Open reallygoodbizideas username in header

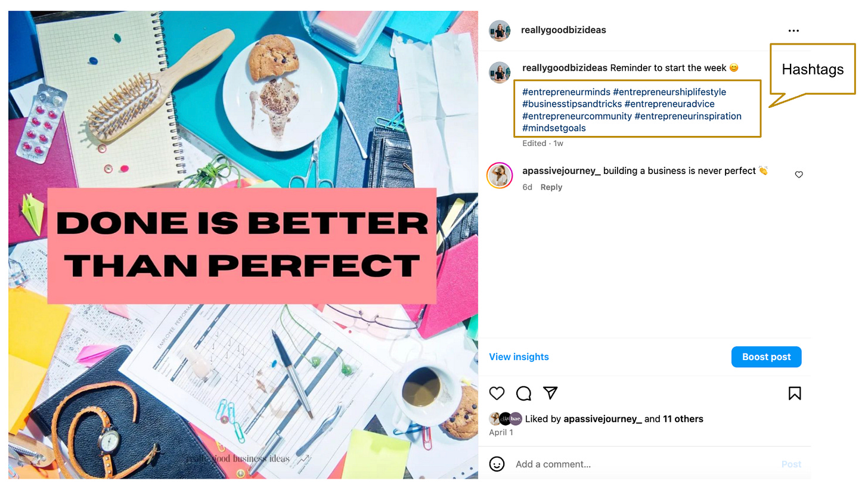click(563, 30)
